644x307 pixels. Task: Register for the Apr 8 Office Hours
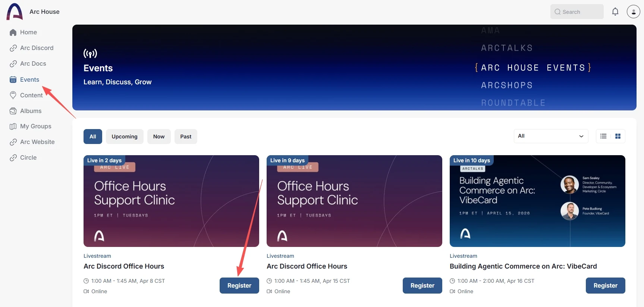tap(239, 285)
